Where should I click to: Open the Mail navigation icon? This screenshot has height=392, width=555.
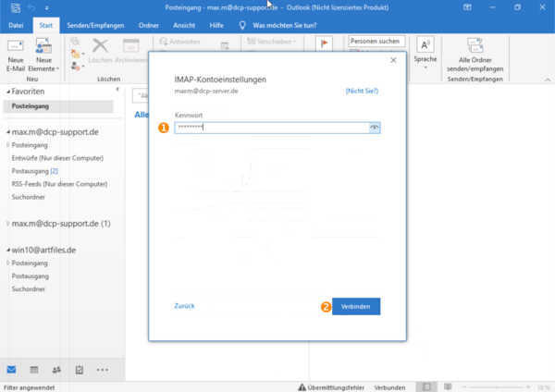(11, 370)
